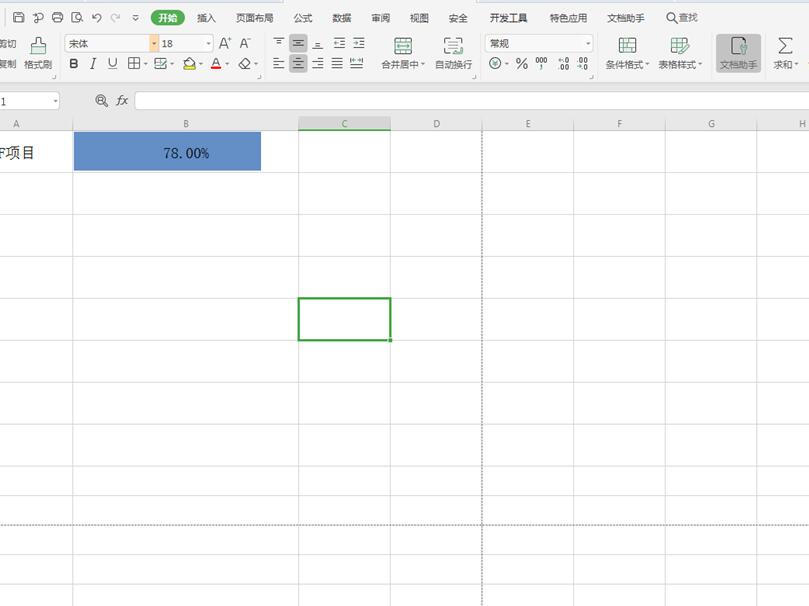Open the 插入 (Insert) tab
This screenshot has width=809, height=606.
206,18
